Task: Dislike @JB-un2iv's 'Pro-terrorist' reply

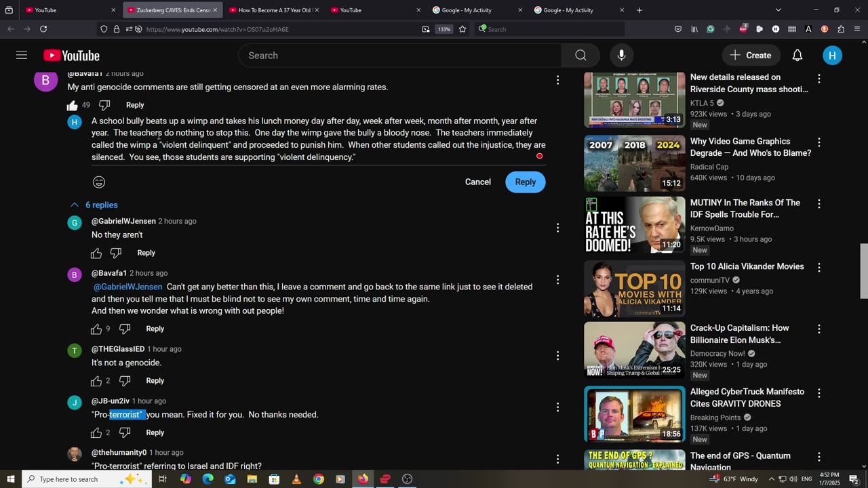Action: tap(125, 432)
